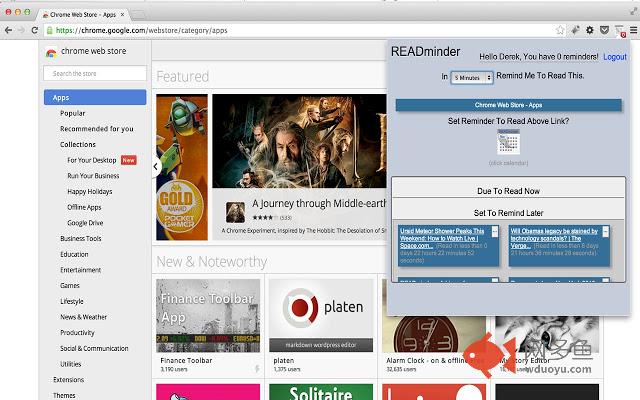Image resolution: width=640 pixels, height=400 pixels.
Task: Open the Ursid Meteor Shower article link
Action: tap(442, 238)
